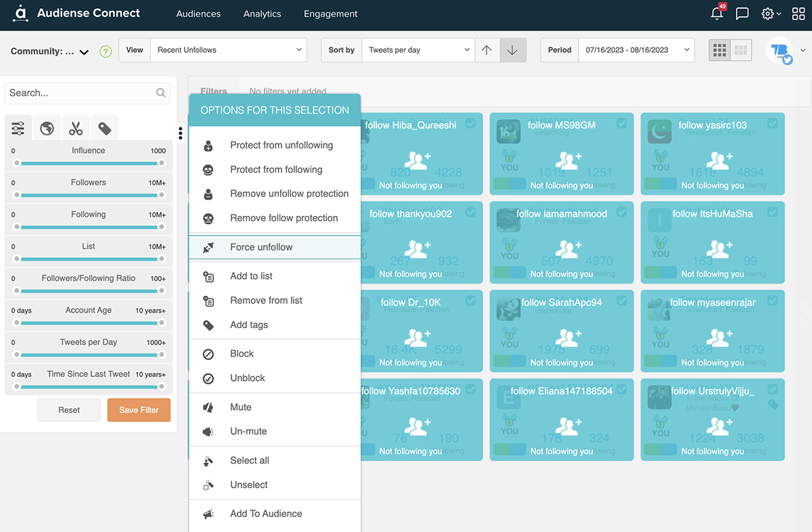
Task: Open the Analytics navigation link
Action: point(262,14)
